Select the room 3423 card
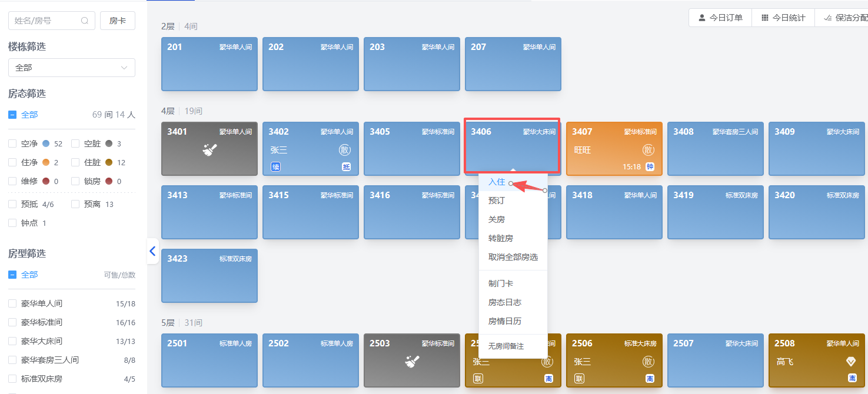The height and width of the screenshot is (394, 868). point(209,276)
